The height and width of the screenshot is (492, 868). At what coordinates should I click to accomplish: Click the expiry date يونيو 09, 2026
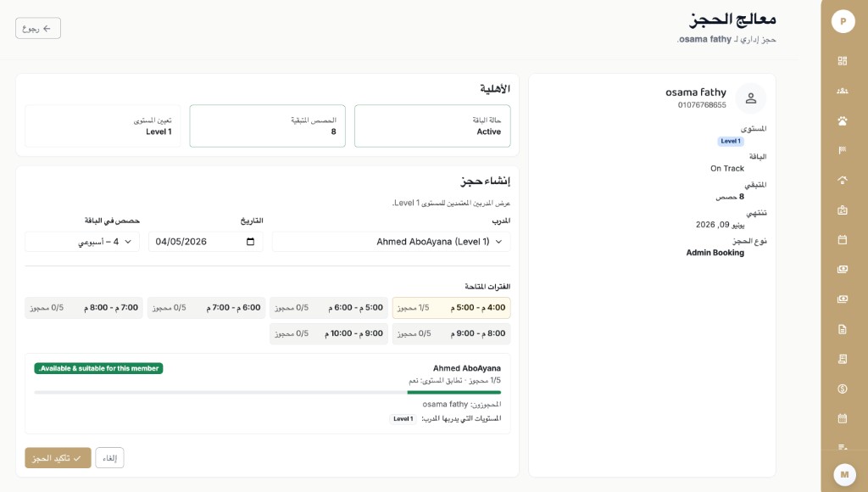[x=721, y=225]
